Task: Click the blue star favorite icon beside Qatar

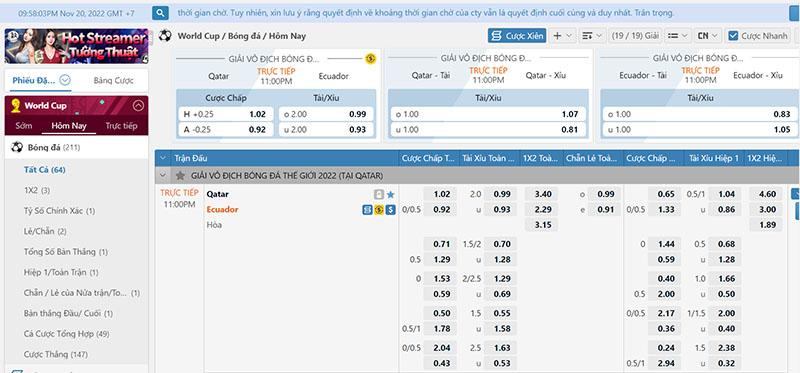Action: (390, 194)
